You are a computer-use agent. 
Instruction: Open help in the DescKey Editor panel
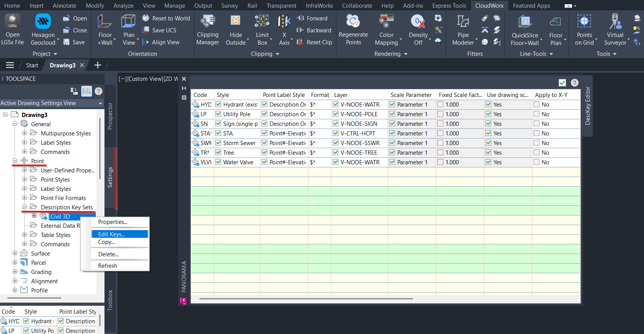[575, 83]
